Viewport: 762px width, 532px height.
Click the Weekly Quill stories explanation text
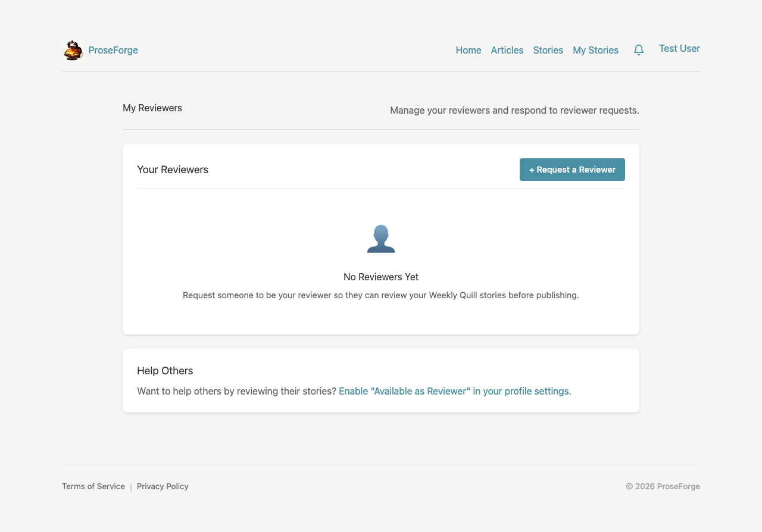pyautogui.click(x=381, y=295)
